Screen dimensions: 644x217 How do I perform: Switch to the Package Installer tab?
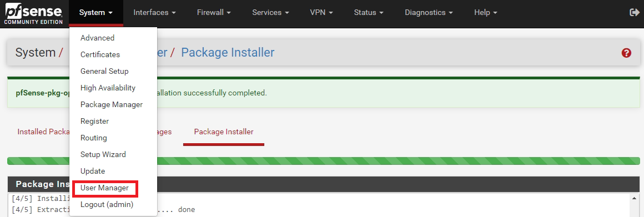pos(223,132)
